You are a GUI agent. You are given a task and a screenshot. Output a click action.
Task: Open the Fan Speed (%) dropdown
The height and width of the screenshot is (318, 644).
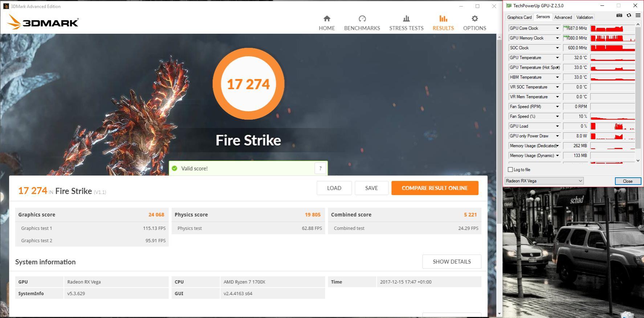(557, 116)
